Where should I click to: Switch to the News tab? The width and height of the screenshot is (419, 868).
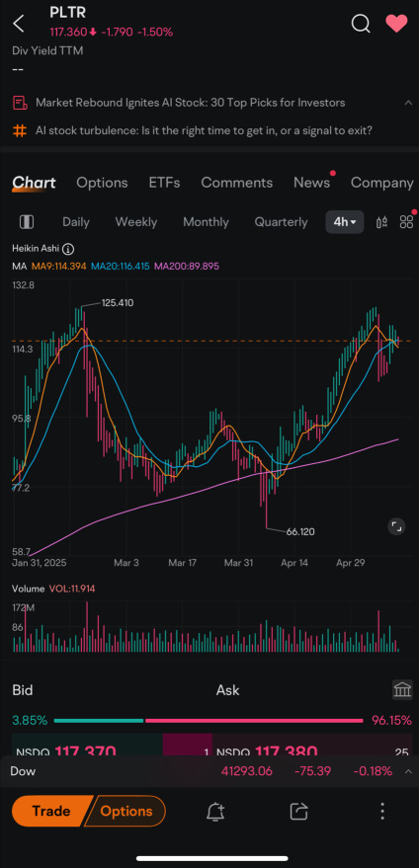pyautogui.click(x=311, y=183)
